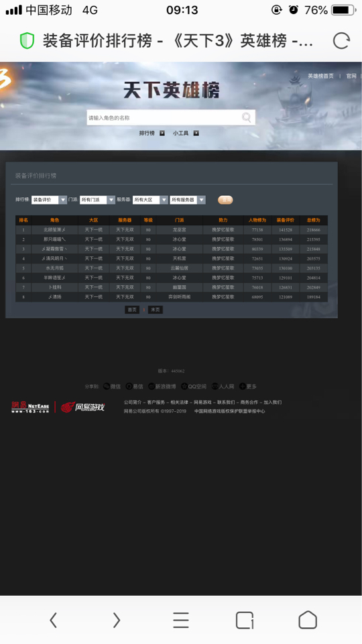Reload the page with the refresh icon
The image size is (362, 644).
(341, 41)
